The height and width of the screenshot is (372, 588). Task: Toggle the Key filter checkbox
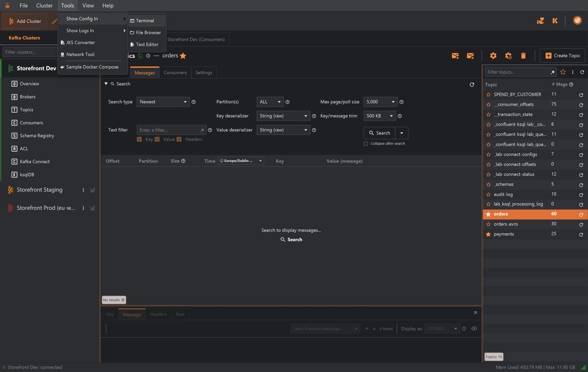coord(139,139)
